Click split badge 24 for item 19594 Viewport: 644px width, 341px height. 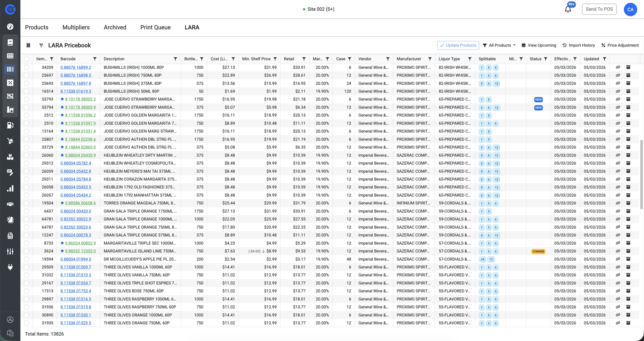coord(482,259)
